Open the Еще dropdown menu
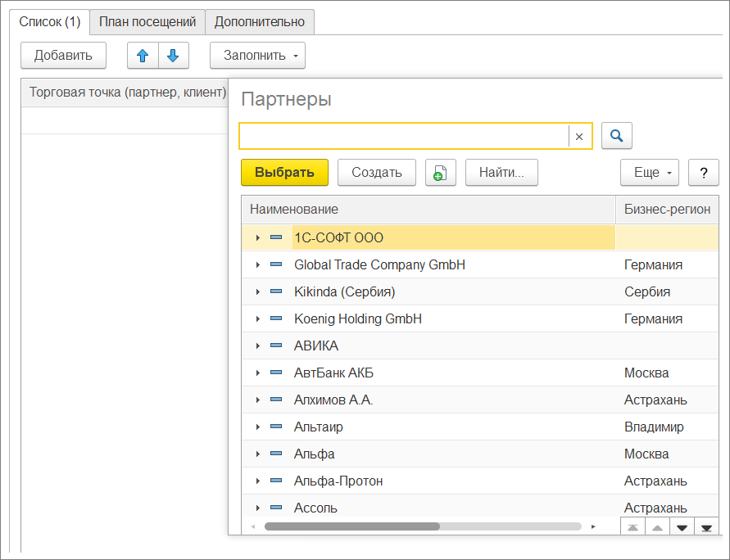 point(650,173)
